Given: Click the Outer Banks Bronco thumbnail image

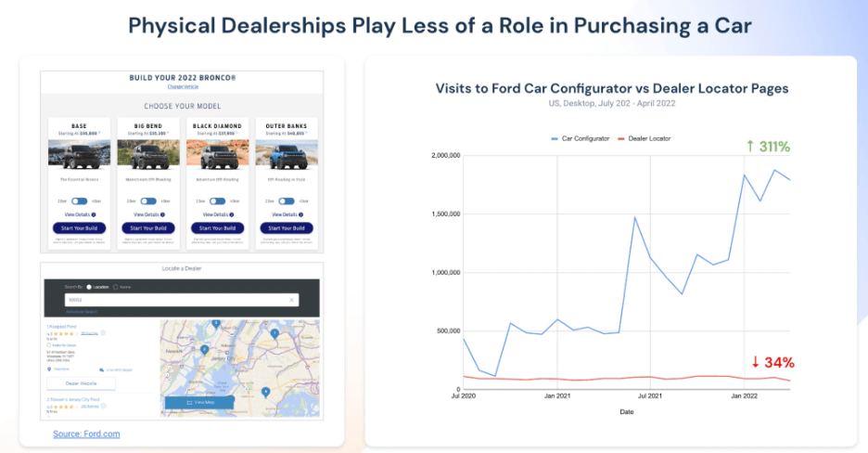Looking at the screenshot, I should click(287, 153).
